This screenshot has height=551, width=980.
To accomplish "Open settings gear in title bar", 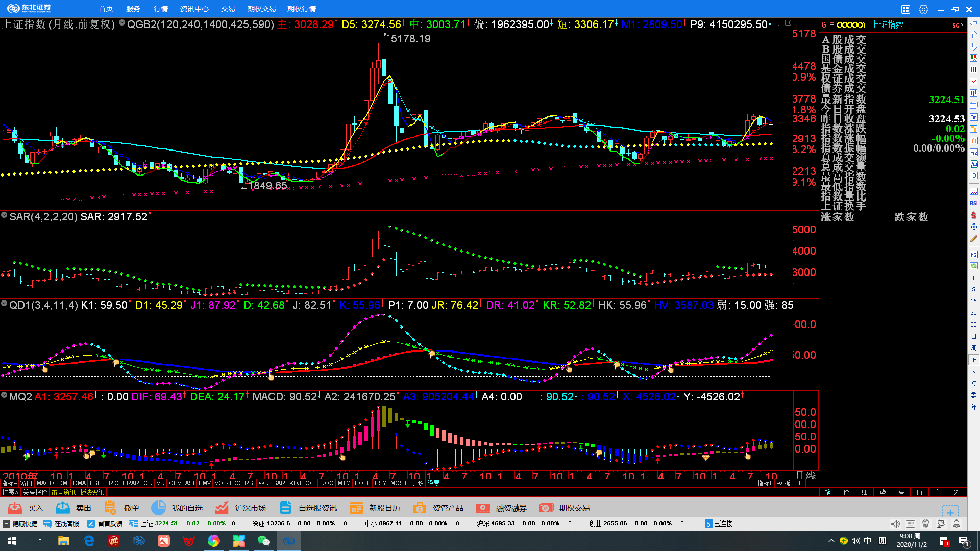I will [923, 9].
